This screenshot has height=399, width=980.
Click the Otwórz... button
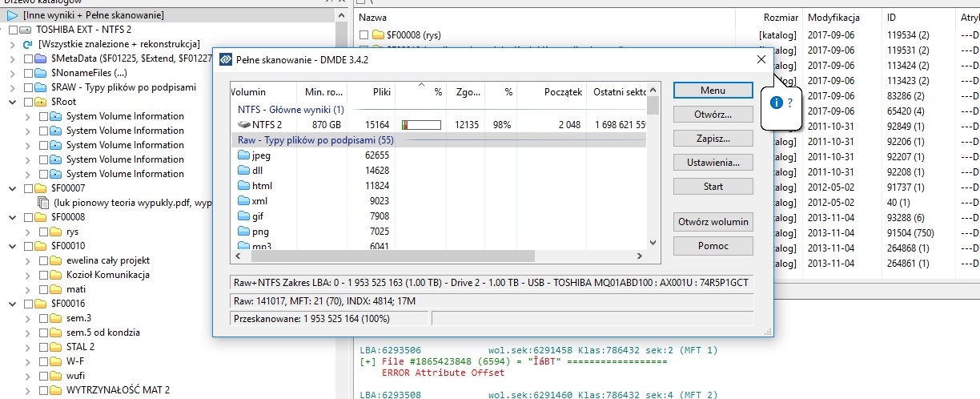click(713, 115)
